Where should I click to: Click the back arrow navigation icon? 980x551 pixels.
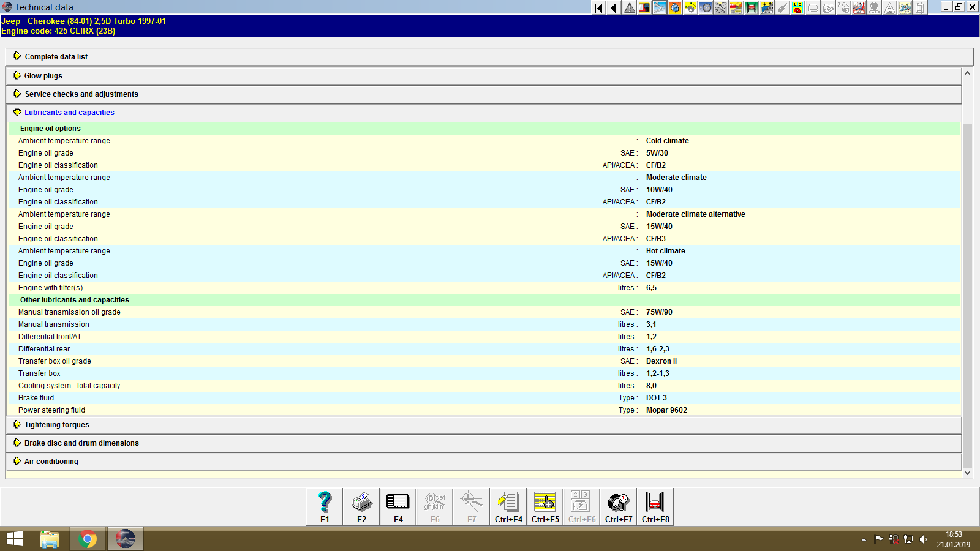[613, 8]
